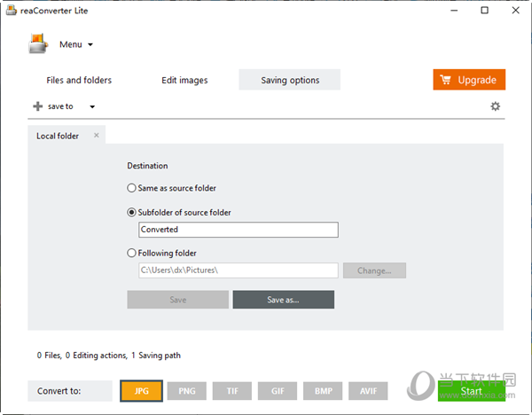Click the Change... folder button
The width and height of the screenshot is (532, 415).
coord(374,270)
